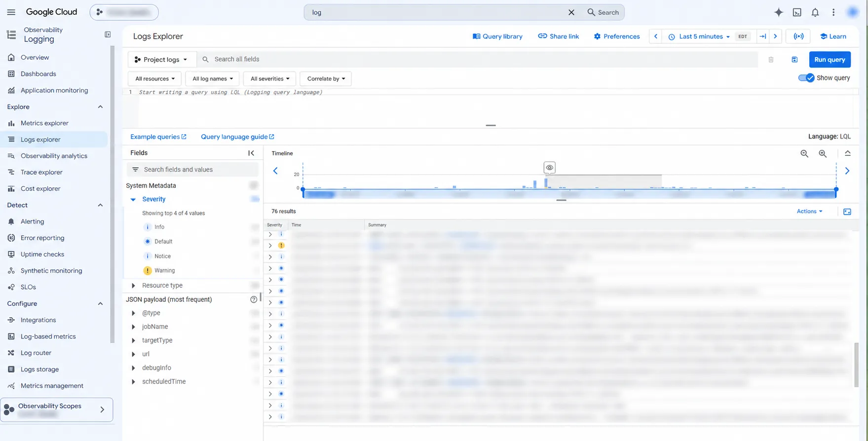Open notifications bell

click(x=815, y=12)
